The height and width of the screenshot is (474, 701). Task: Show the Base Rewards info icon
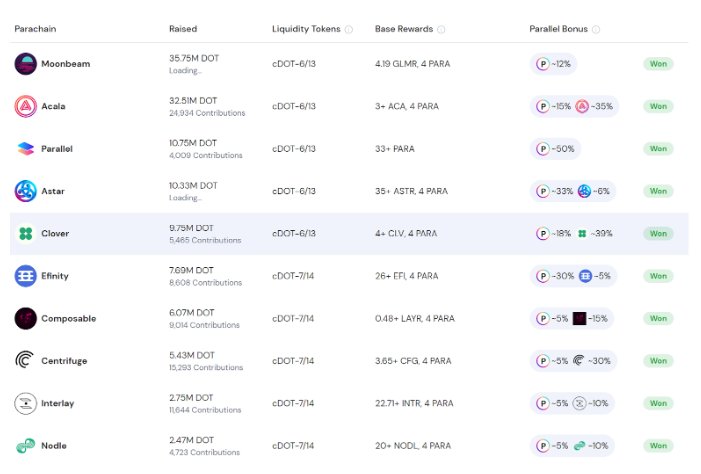point(441,30)
